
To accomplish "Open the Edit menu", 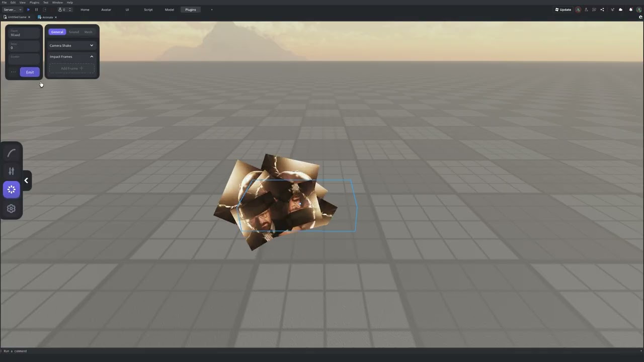I will tap(13, 3).
